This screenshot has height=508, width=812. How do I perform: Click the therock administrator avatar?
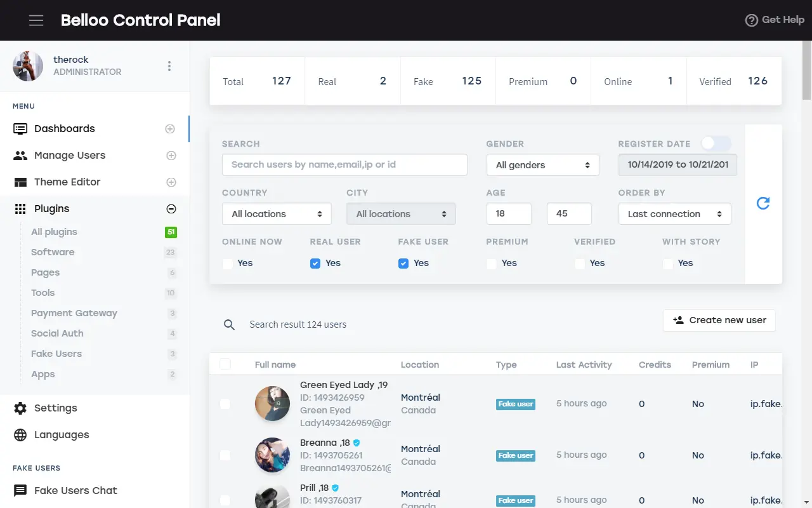point(28,66)
